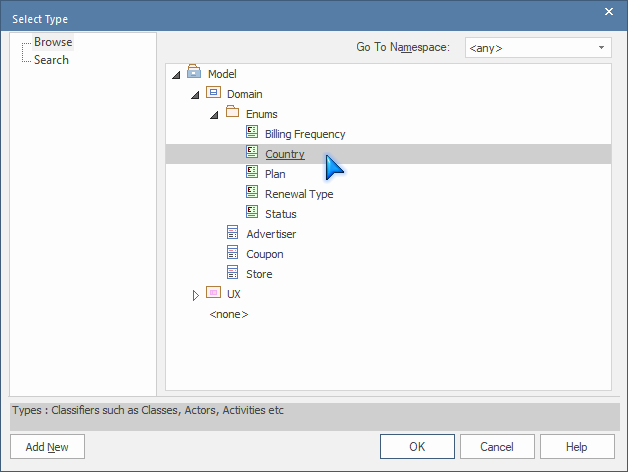Collapse the Enums folder node
Screen dimensions: 628x472
pos(215,115)
